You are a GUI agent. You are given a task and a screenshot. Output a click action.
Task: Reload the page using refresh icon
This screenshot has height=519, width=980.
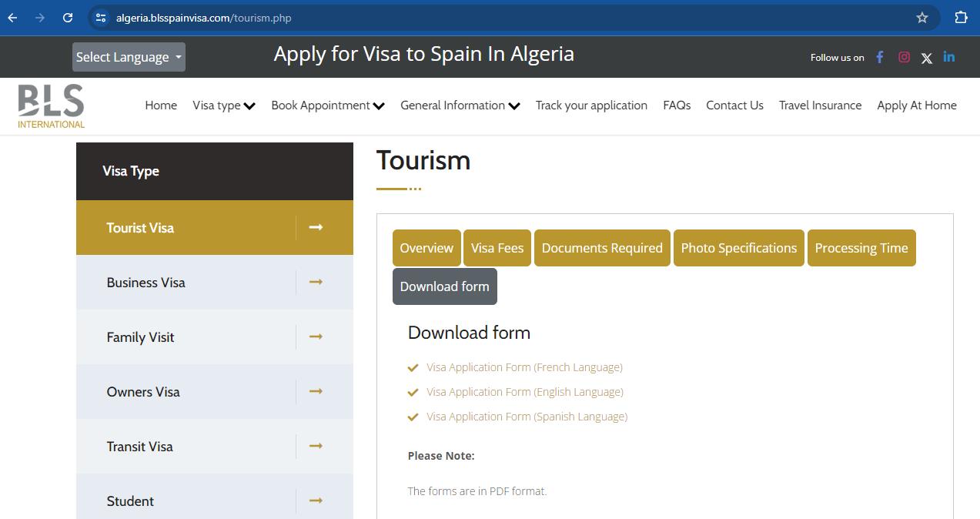[x=68, y=18]
